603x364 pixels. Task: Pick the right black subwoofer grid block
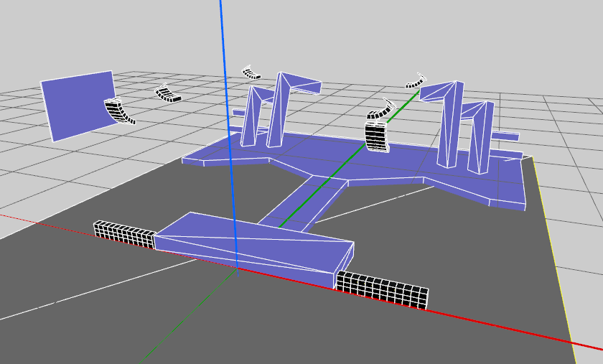383,289
